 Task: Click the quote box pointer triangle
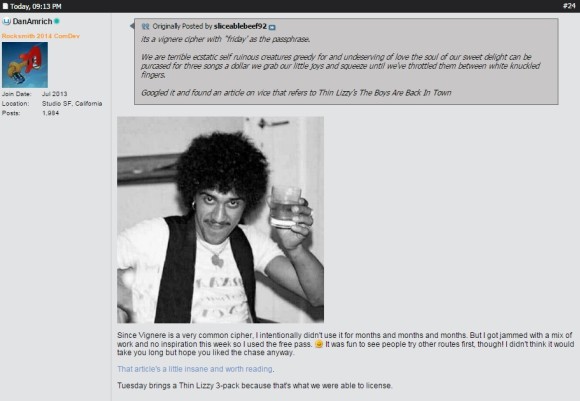(x=132, y=26)
